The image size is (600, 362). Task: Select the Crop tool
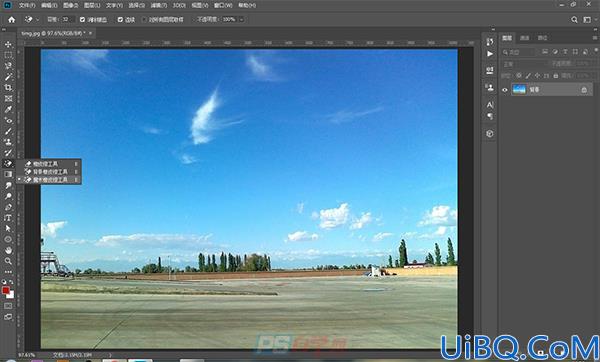8,88
